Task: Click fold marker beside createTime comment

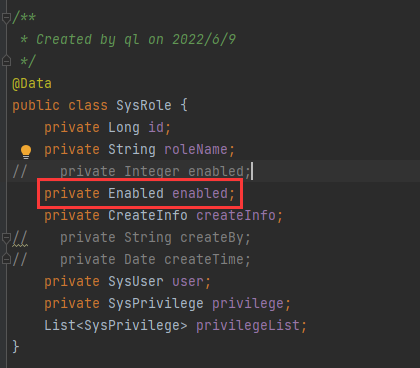Action: click(6, 259)
